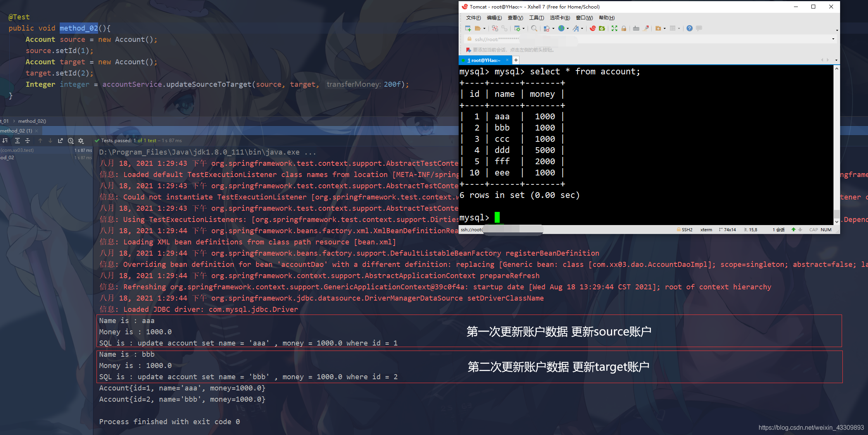Click the 74x14 terminal size indicator

tap(727, 230)
